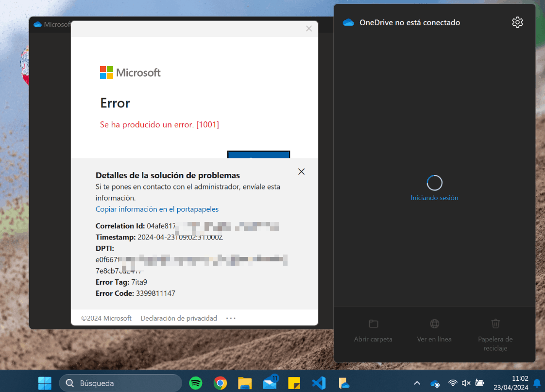Open the clock showing 11:02 23/04/2024
Image resolution: width=545 pixels, height=392 pixels.
coord(511,383)
